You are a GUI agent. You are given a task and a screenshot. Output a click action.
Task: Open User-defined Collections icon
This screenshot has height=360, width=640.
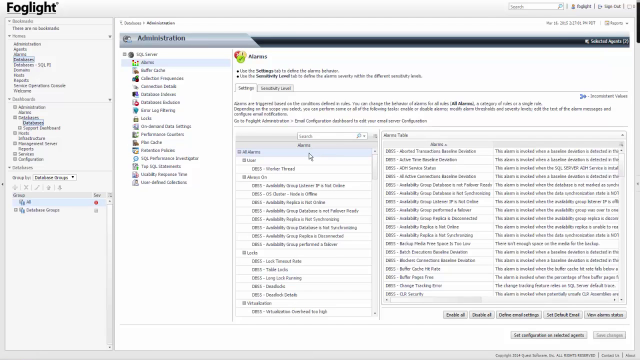coord(136,182)
